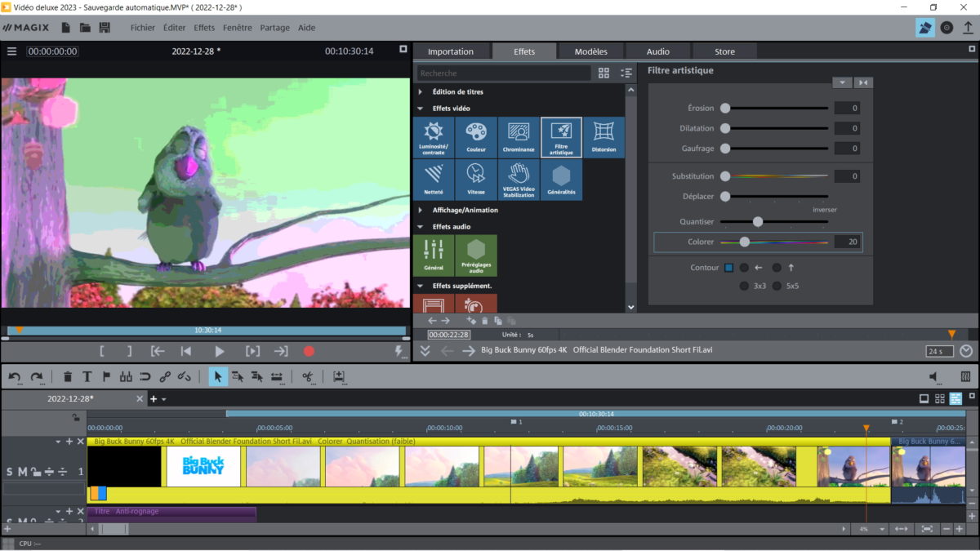The width and height of the screenshot is (980, 551).
Task: Click the Quantiser slider handle
Action: 758,221
